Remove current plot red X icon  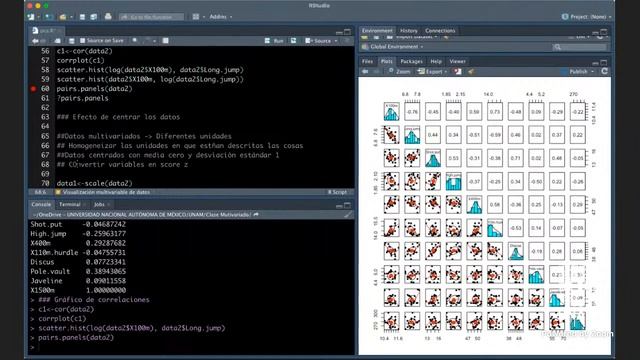[x=458, y=71]
